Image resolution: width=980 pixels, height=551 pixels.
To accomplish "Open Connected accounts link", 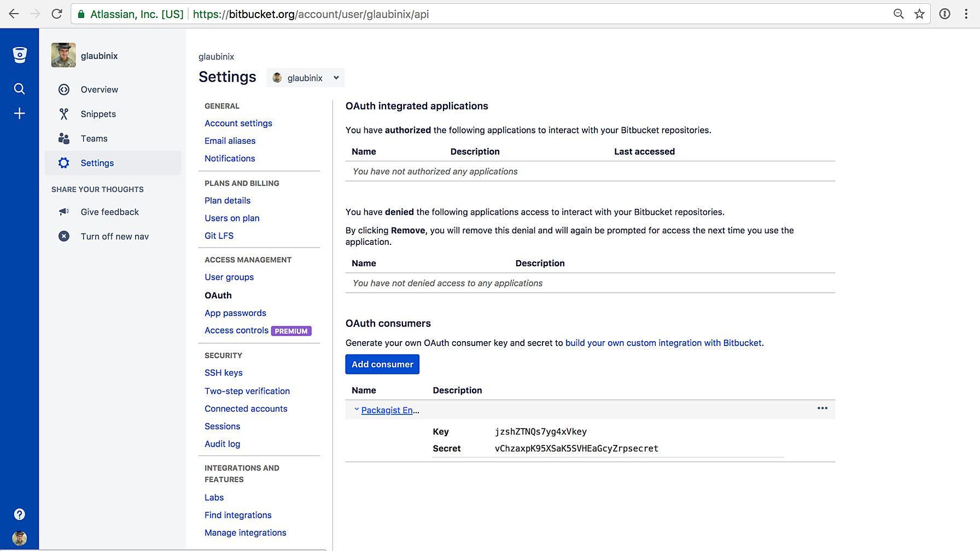I will tap(246, 409).
